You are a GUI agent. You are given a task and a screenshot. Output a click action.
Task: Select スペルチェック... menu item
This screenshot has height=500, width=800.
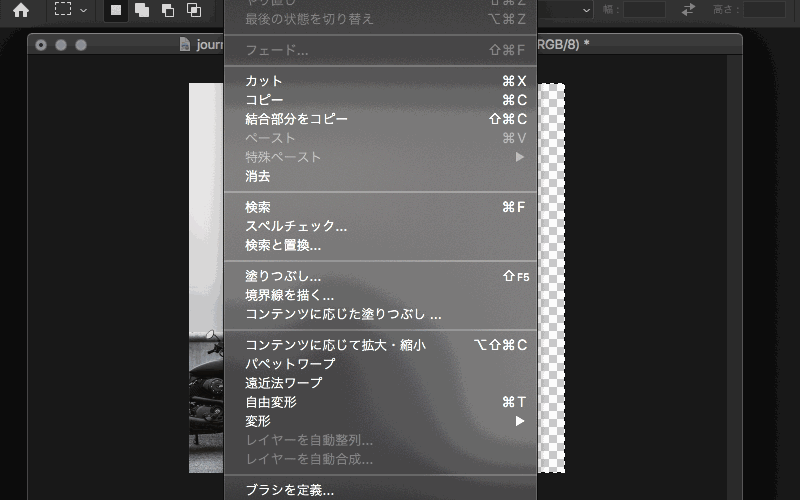point(381,226)
